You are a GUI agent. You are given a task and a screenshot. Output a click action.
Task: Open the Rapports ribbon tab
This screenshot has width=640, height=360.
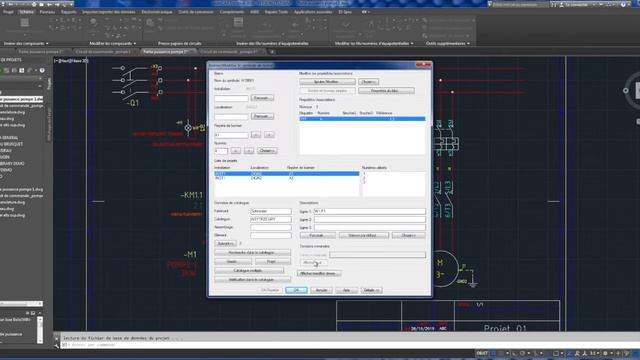tap(69, 12)
